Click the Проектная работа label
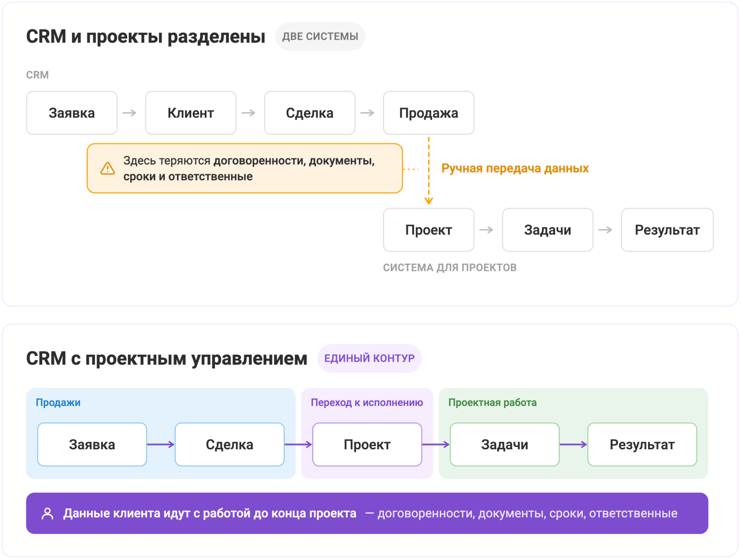740x560 pixels. [x=492, y=402]
